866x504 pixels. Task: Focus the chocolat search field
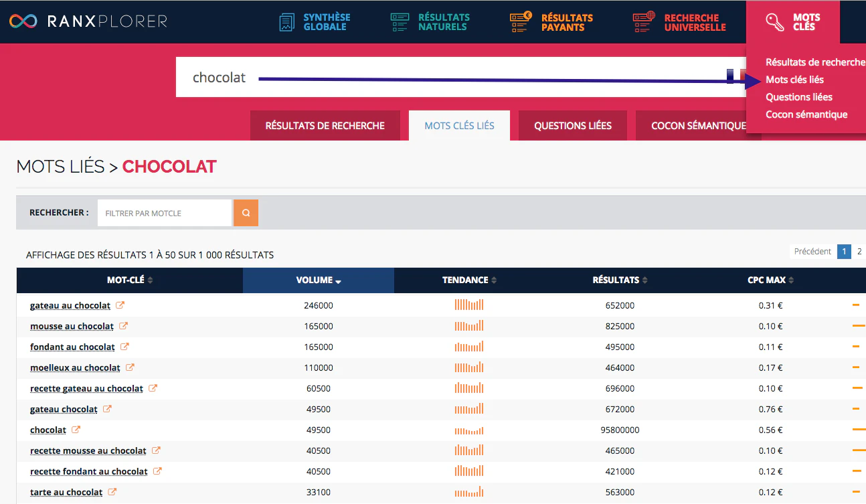pyautogui.click(x=462, y=78)
